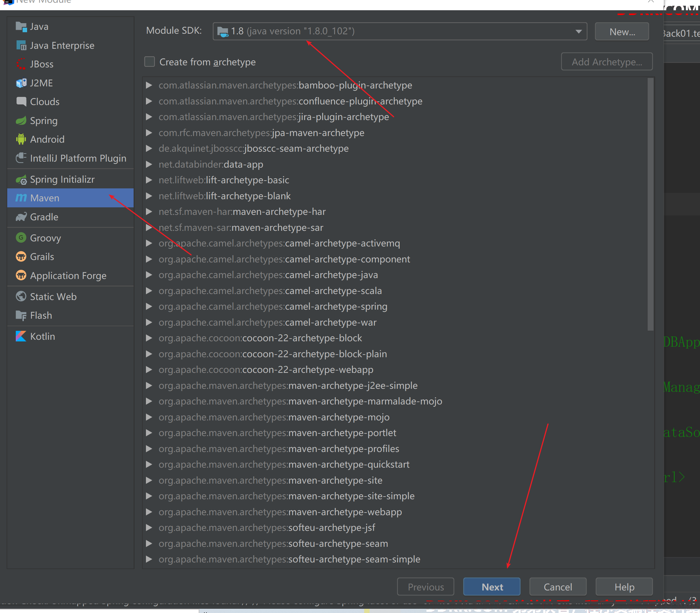Select the Maven m icon

pos(21,198)
